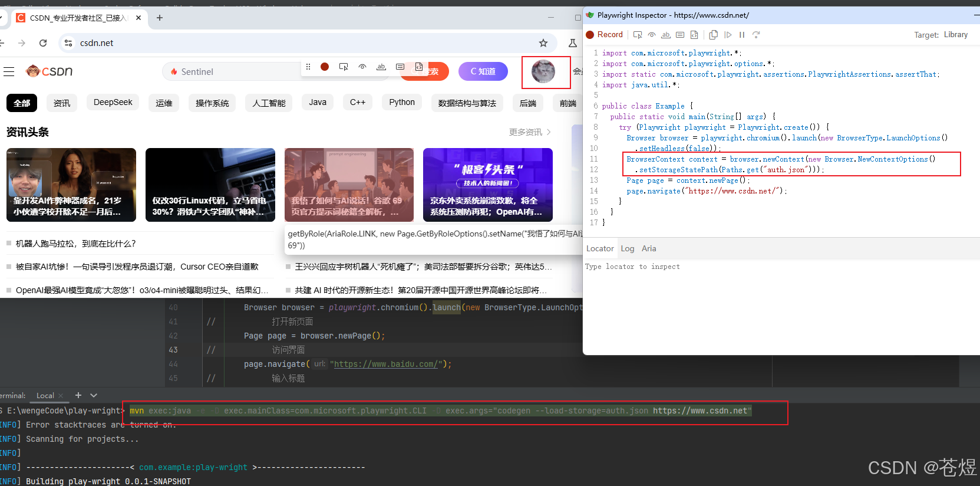Switch to Aria tab in Inspector
The height and width of the screenshot is (486, 980).
click(649, 249)
